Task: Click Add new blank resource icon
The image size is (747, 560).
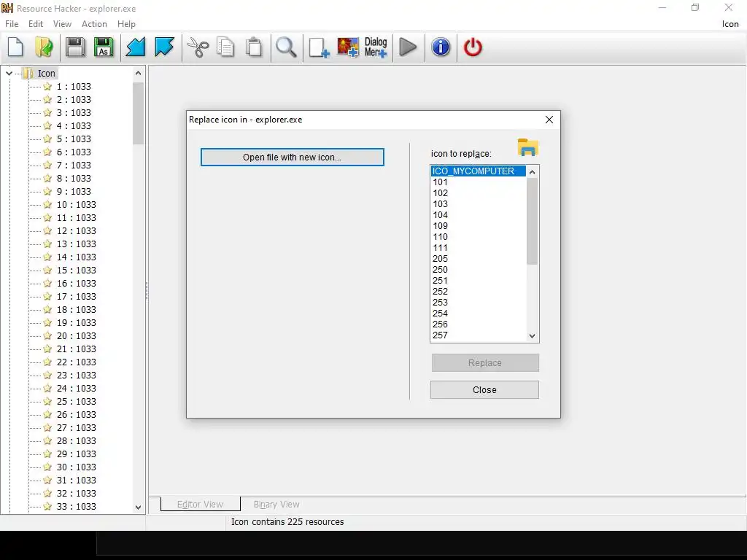Action: pyautogui.click(x=319, y=47)
